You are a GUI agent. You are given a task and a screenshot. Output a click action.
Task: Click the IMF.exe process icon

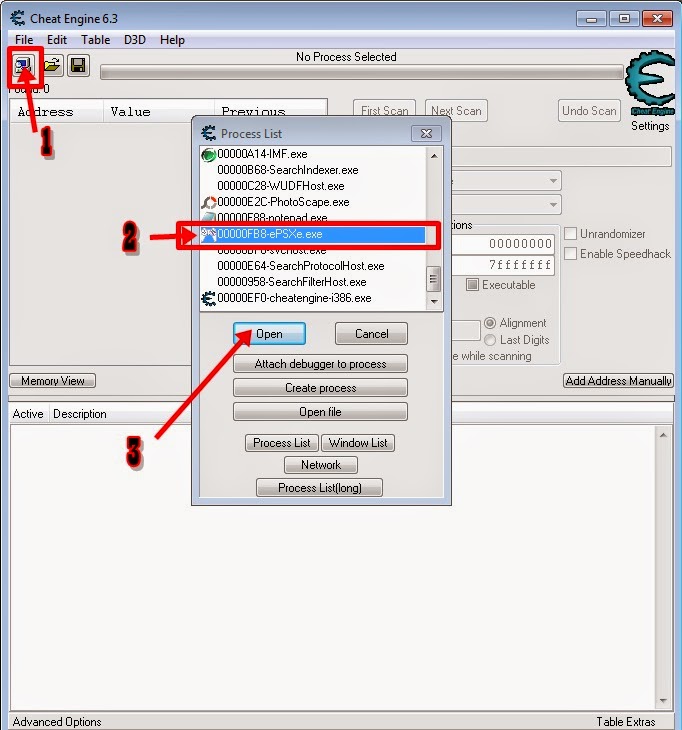[x=209, y=154]
